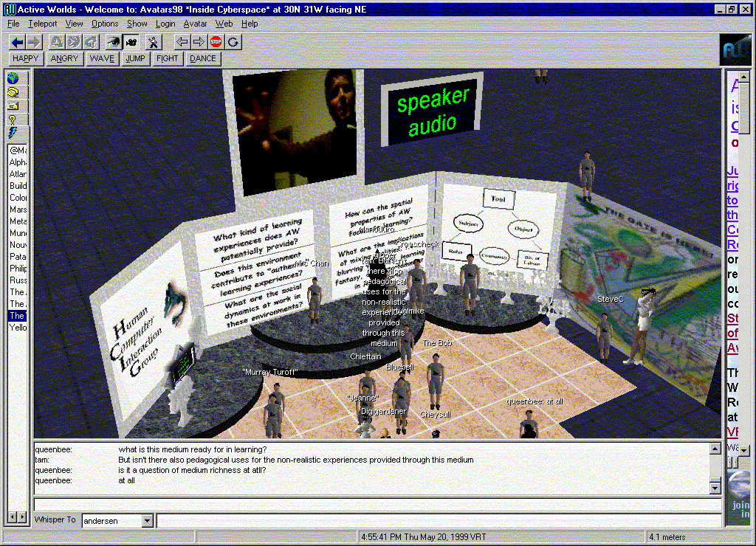
Task: Select the 'Nouv' entry in the list
Action: [x=18, y=244]
